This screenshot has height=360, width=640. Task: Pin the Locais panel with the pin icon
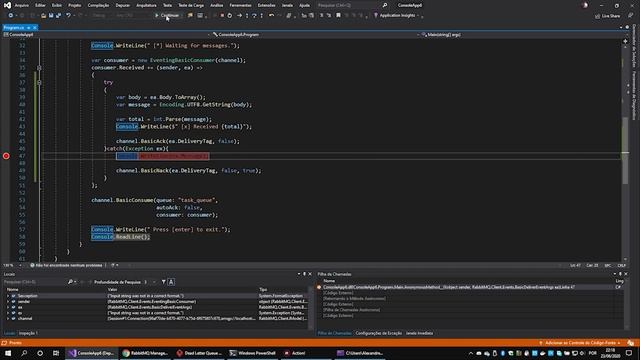point(304,274)
